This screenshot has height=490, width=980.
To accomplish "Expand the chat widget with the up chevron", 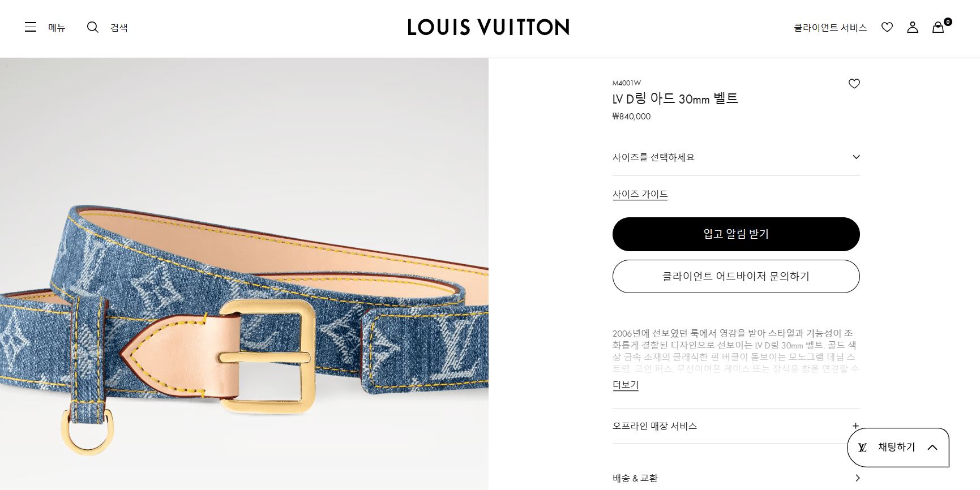I will coord(932,448).
